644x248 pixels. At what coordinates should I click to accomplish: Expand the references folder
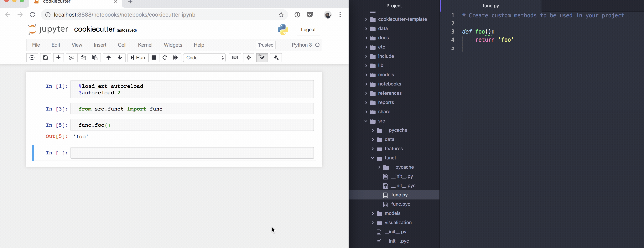pyautogui.click(x=366, y=93)
